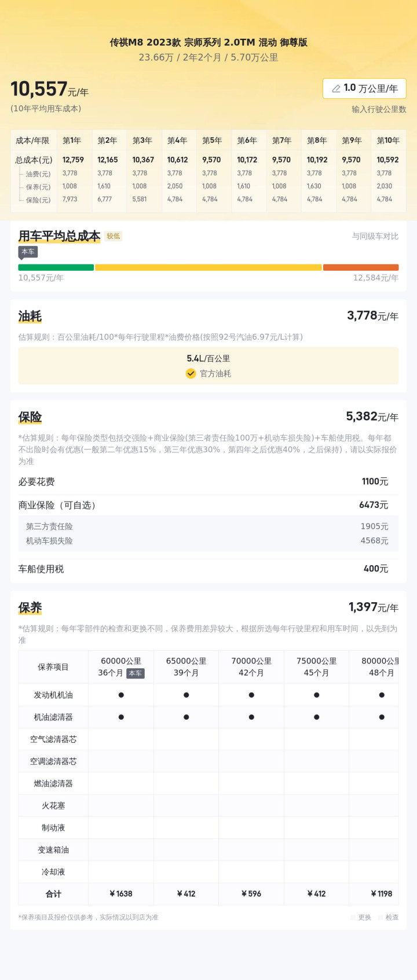Tap the 输入行驶公里数 hint text
The width and height of the screenshot is (417, 980).
379,109
